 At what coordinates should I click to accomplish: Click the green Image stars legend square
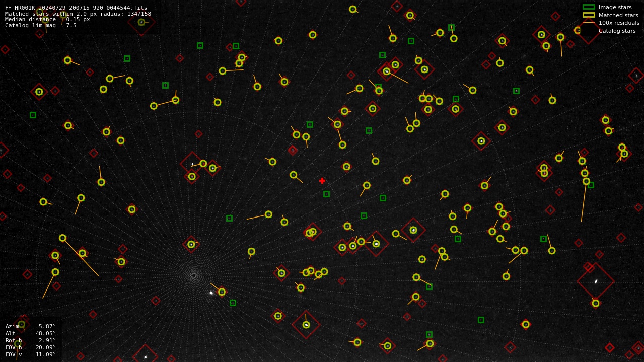tap(589, 7)
